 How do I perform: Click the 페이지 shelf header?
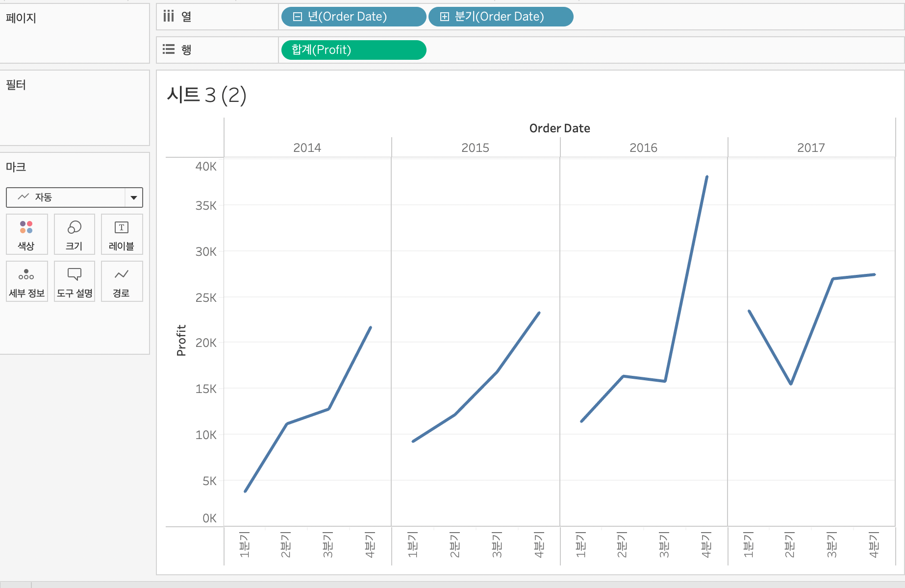(21, 18)
